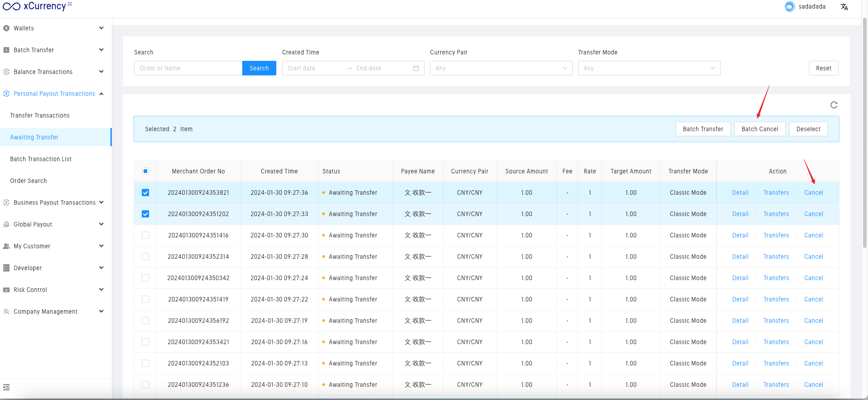
Task: Click the language translate icon
Action: (844, 7)
